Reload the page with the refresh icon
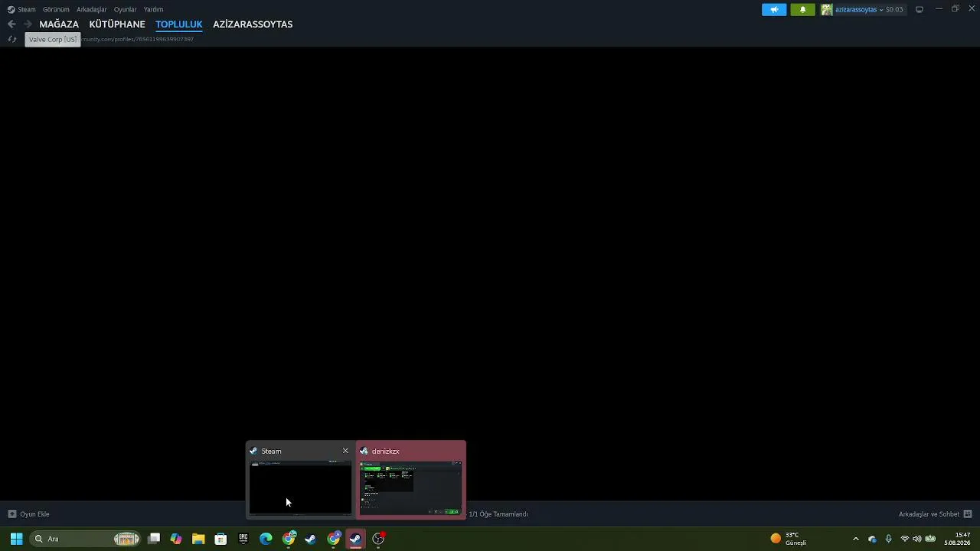 [12, 39]
